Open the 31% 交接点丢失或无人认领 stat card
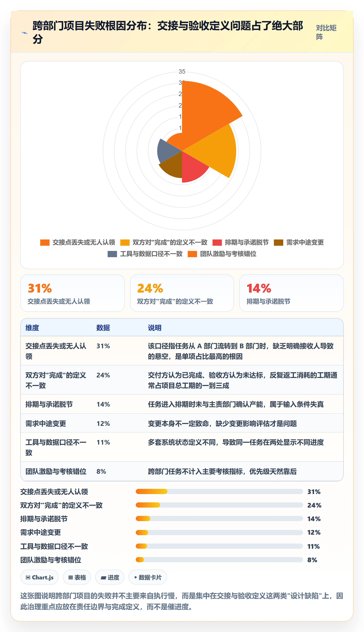Viewport: 364px width, 632px height. tap(73, 293)
